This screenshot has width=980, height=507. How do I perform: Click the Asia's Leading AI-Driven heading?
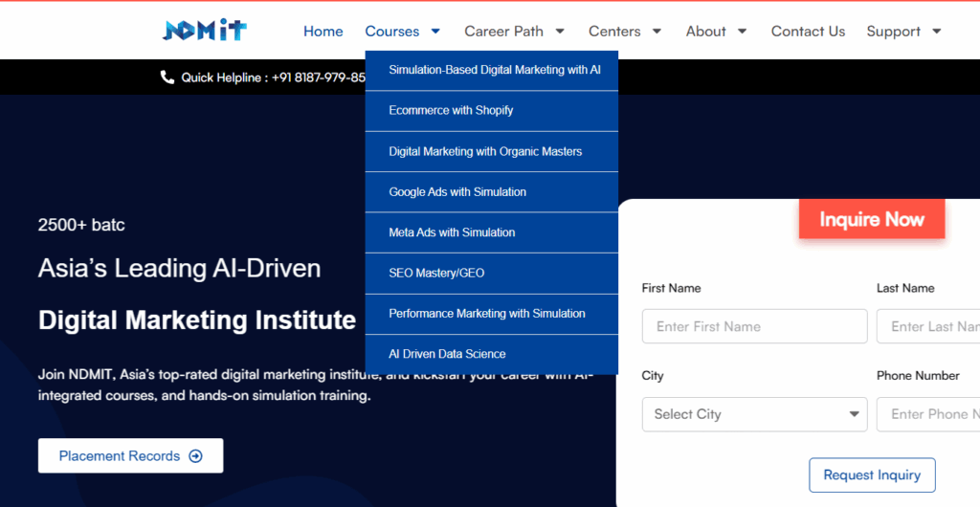tap(179, 269)
